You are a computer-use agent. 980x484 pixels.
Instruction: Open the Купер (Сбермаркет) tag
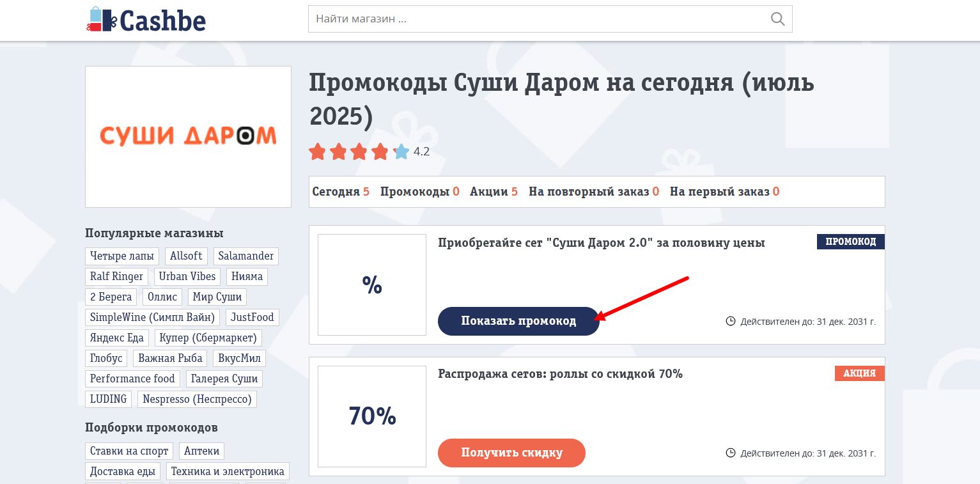coord(208,338)
